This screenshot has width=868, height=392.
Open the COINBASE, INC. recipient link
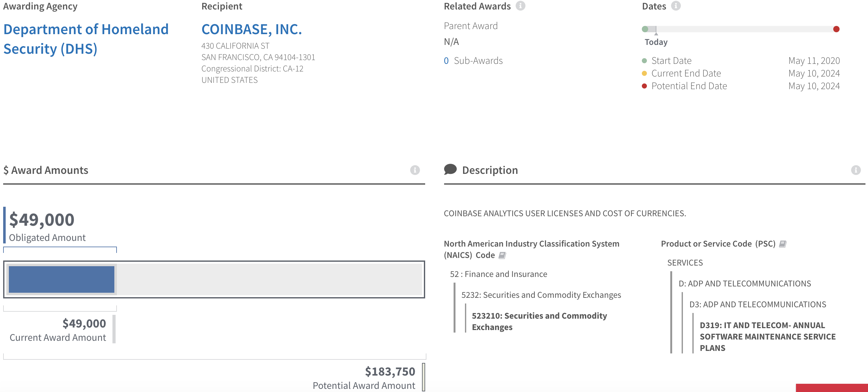(x=251, y=29)
